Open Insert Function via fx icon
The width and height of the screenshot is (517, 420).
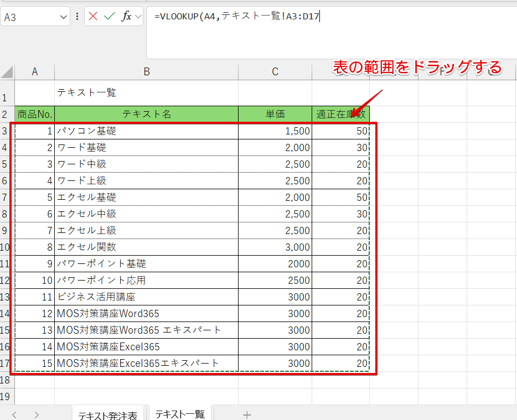pyautogui.click(x=126, y=16)
